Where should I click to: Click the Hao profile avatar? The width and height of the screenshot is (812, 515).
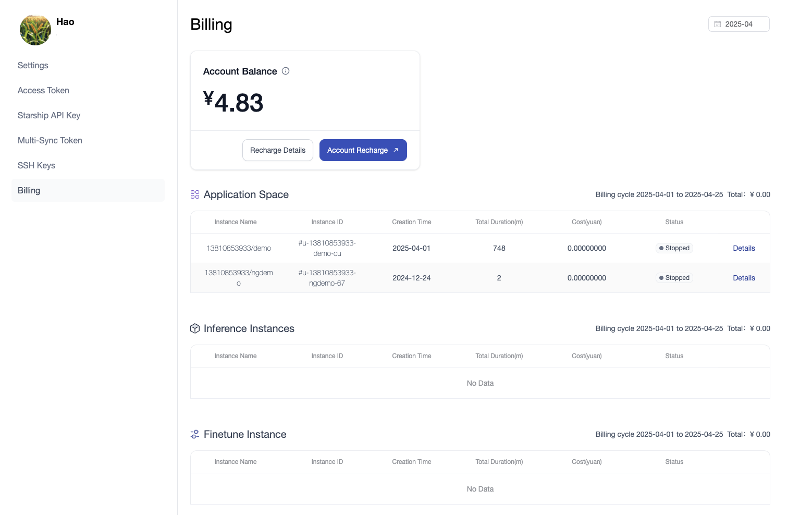[x=35, y=30]
